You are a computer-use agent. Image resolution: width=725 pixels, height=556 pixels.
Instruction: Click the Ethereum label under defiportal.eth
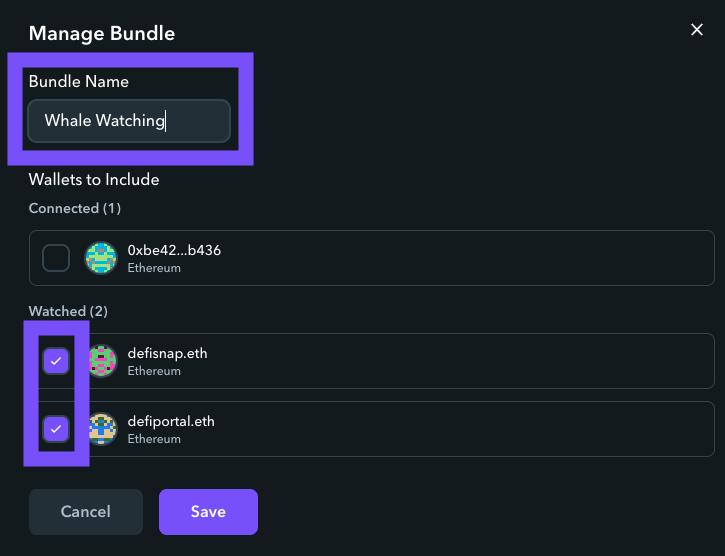154,439
